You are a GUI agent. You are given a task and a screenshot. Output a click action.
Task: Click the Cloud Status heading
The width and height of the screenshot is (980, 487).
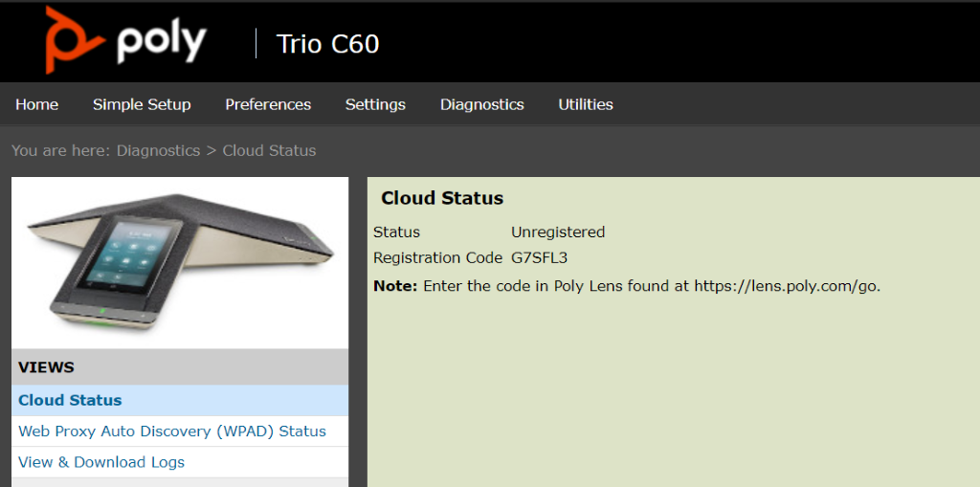click(442, 198)
